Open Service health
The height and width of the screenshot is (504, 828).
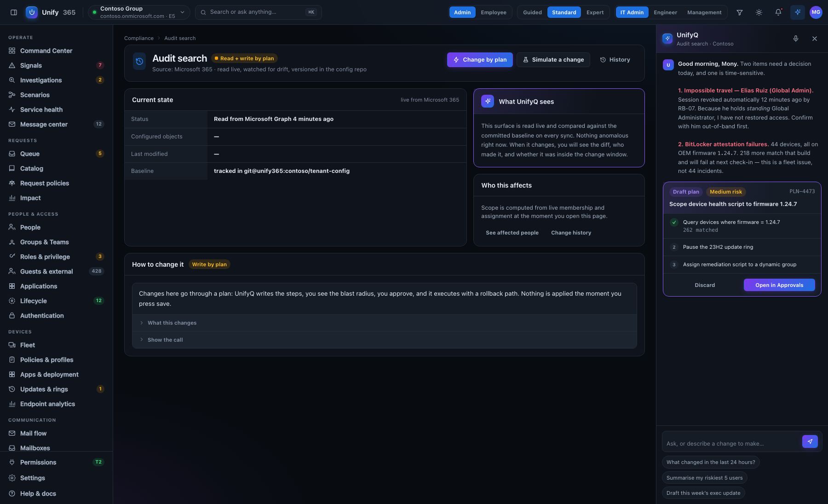tap(56, 109)
